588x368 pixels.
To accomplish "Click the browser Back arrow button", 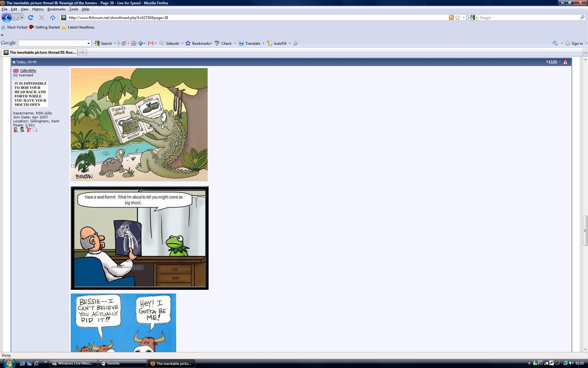I will coord(7,17).
